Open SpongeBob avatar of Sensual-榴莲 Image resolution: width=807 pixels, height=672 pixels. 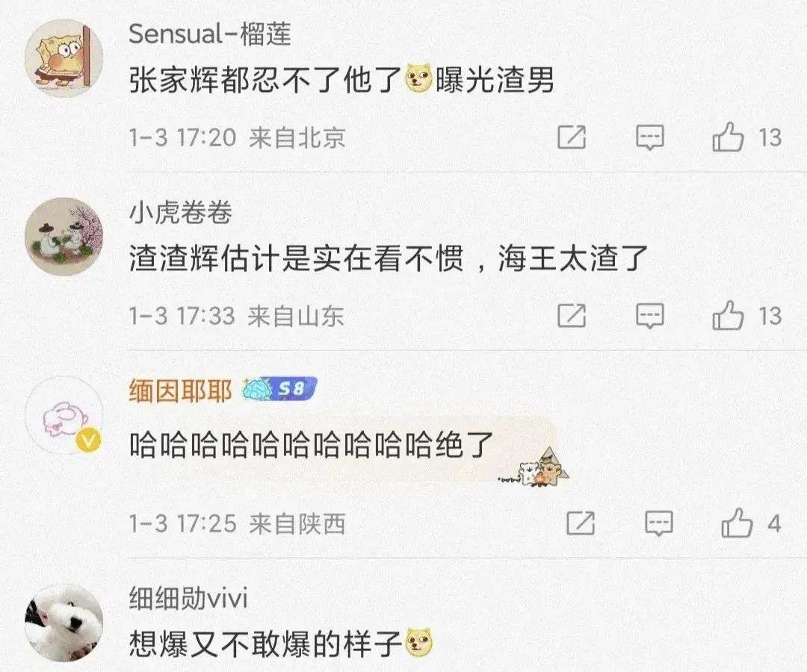click(x=64, y=59)
